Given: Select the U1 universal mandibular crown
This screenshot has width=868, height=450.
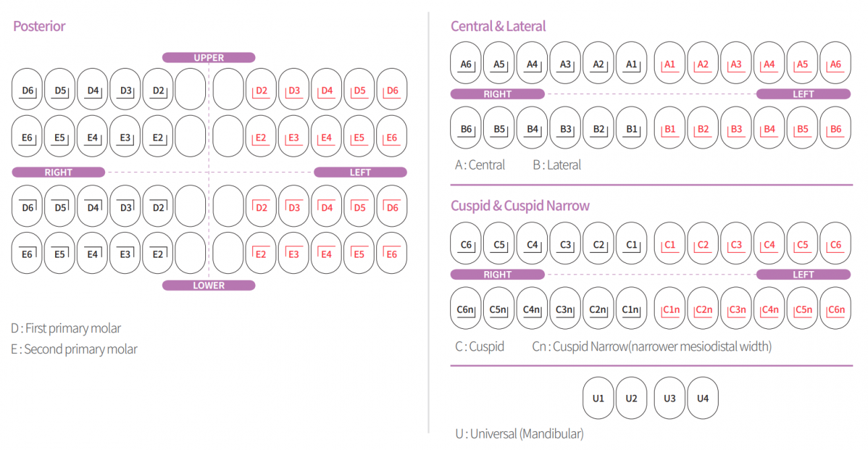Looking at the screenshot, I should coord(598,398).
